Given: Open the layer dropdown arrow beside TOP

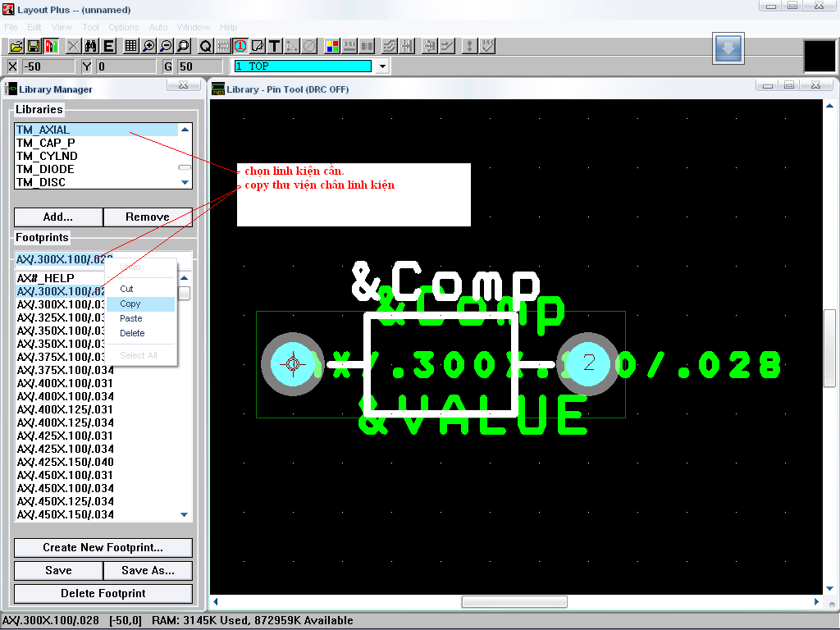Looking at the screenshot, I should [x=382, y=66].
